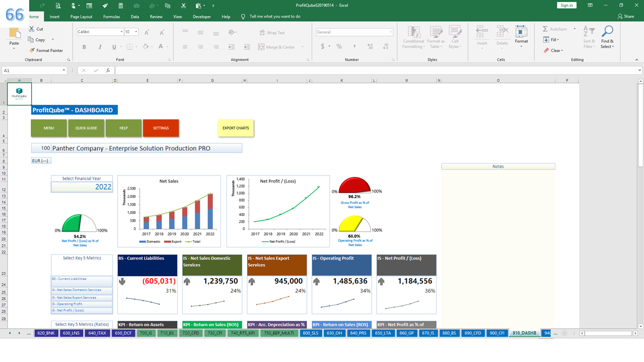Click the Share button
The width and height of the screenshot is (644, 362).
pos(626,17)
